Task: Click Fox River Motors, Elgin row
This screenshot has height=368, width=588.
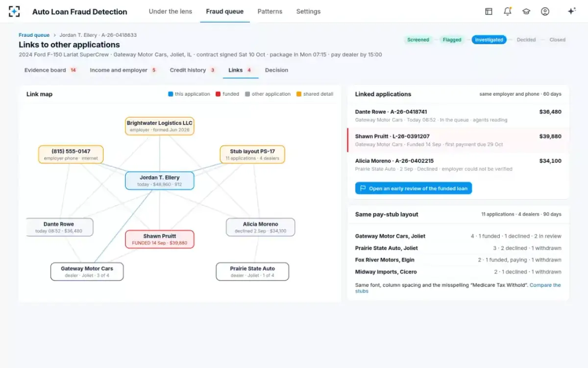Action: (x=458, y=260)
